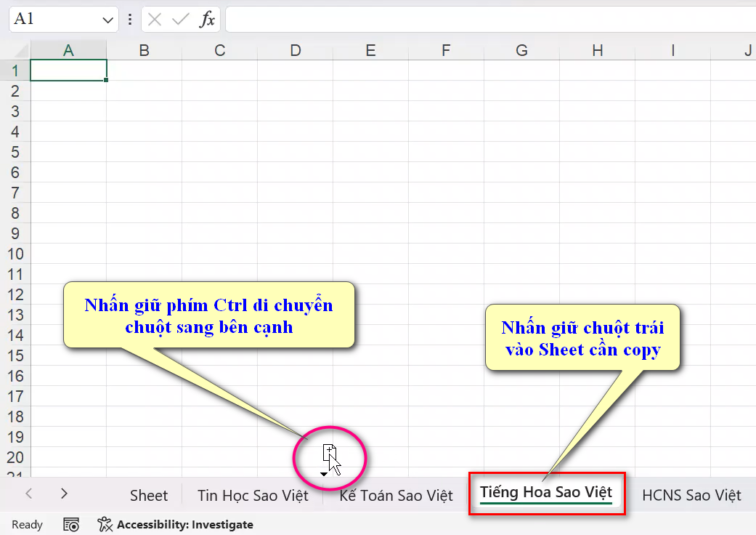Switch to the Kế Toán Sao Việt sheet tab
This screenshot has width=756, height=535.
(x=395, y=494)
